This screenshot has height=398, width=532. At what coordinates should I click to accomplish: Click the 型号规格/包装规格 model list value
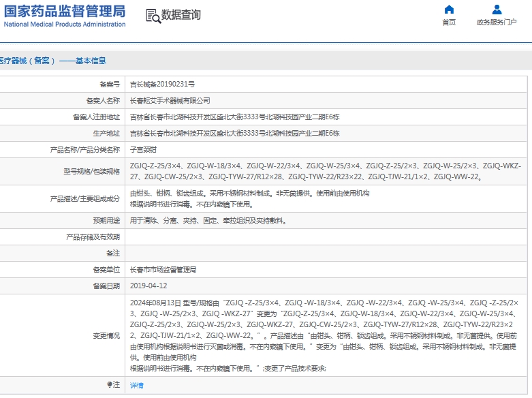[326, 171]
